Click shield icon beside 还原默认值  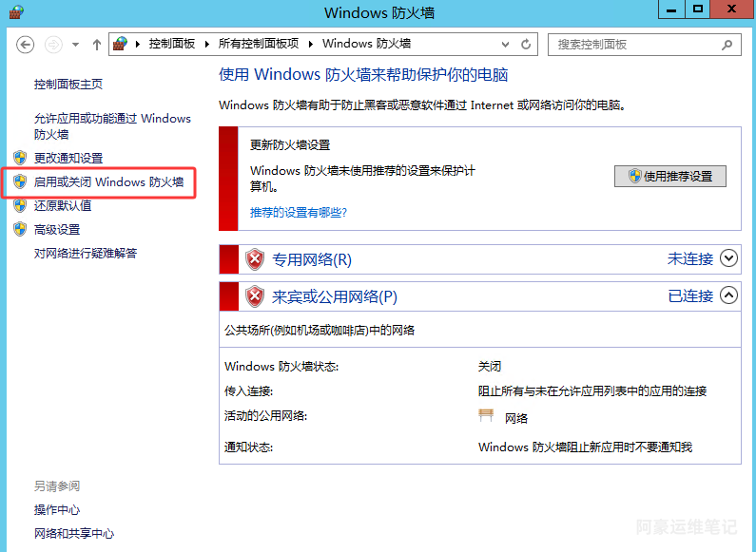click(20, 205)
